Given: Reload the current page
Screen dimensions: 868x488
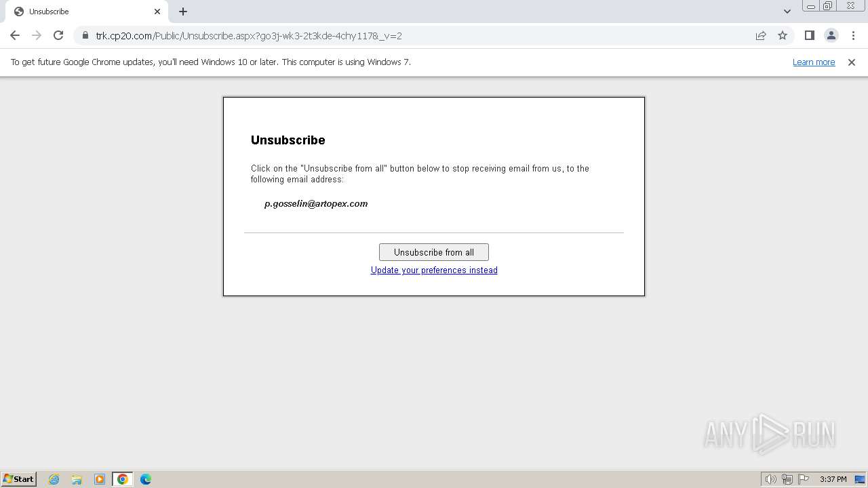Looking at the screenshot, I should coord(58,35).
